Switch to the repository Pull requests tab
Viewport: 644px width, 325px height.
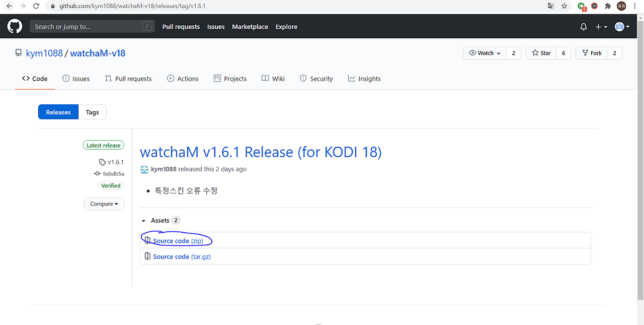pos(128,79)
